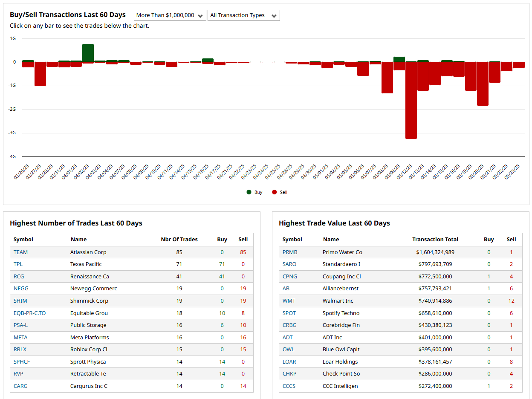Click the red sell bar for 05/20/25
Image resolution: width=532 pixels, height=399 pixels.
tap(483, 84)
